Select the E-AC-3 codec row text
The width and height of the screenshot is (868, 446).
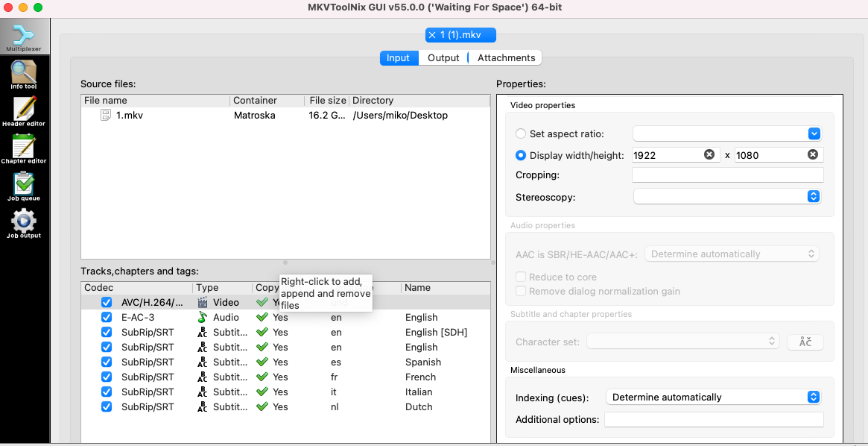point(139,318)
